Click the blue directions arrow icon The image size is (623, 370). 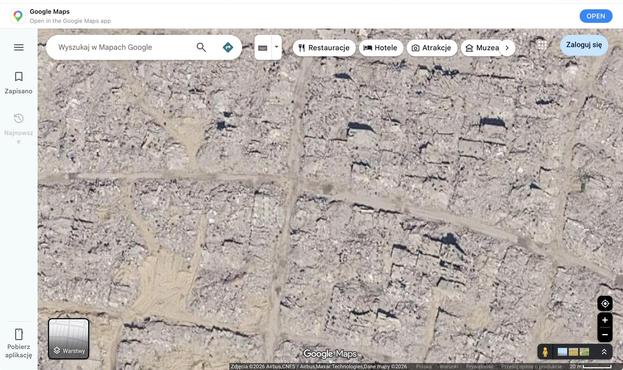coord(228,47)
